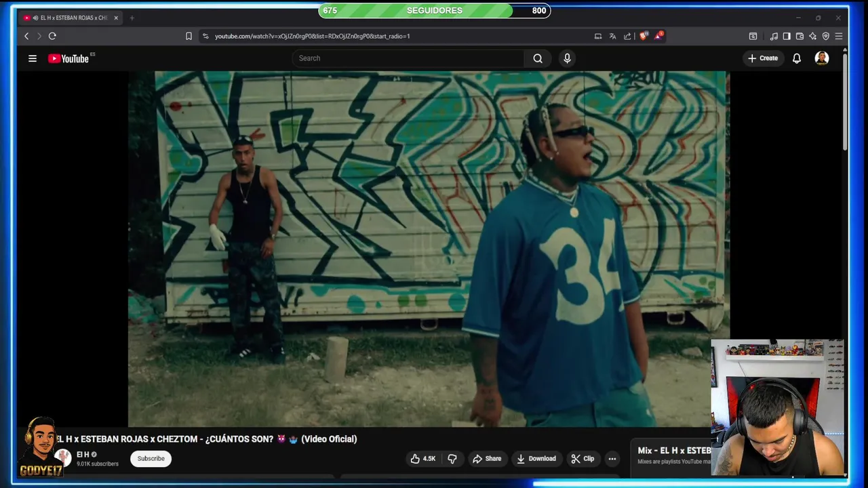Image resolution: width=868 pixels, height=488 pixels.
Task: Click the video player to pause playback
Action: coord(429,249)
